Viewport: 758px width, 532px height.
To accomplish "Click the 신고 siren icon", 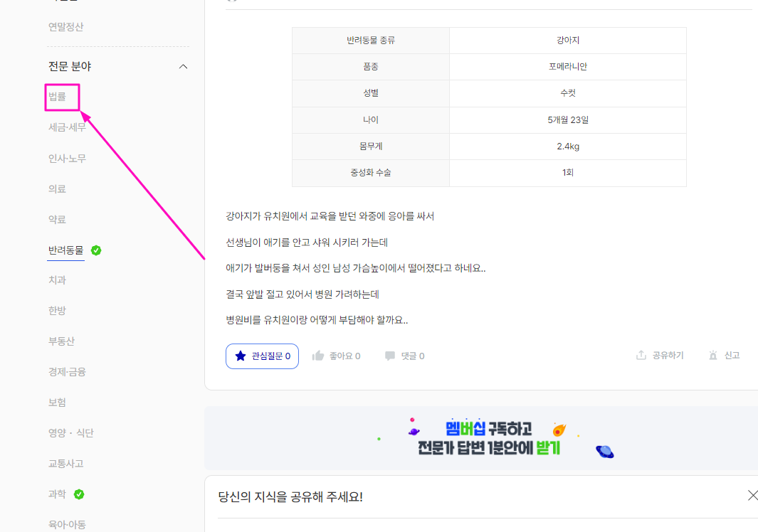I will 713,355.
